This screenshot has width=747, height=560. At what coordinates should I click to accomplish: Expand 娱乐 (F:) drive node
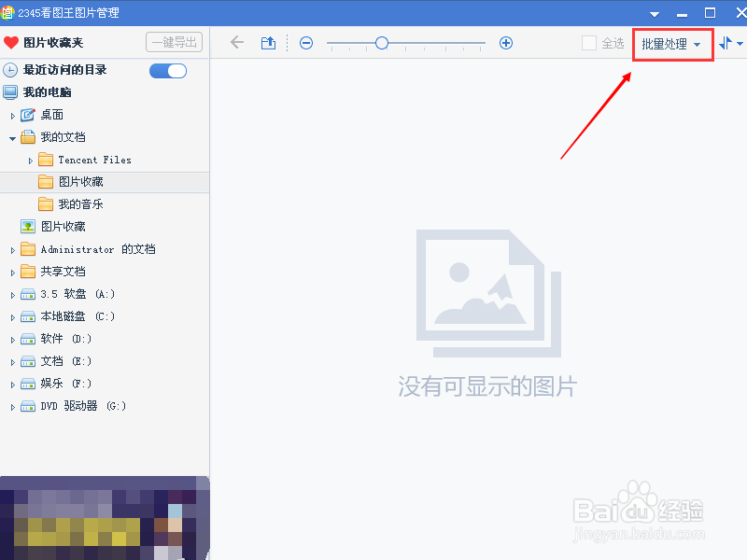click(12, 385)
